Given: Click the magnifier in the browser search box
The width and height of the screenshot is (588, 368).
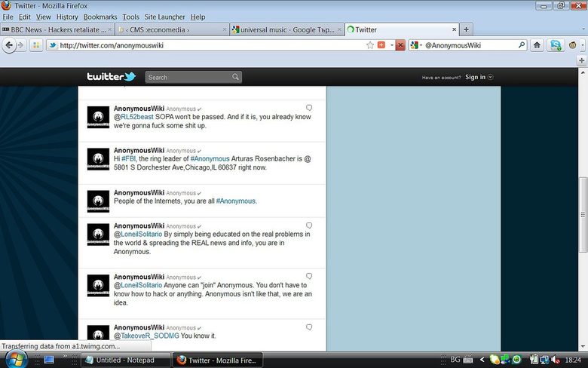Looking at the screenshot, I should [521, 45].
